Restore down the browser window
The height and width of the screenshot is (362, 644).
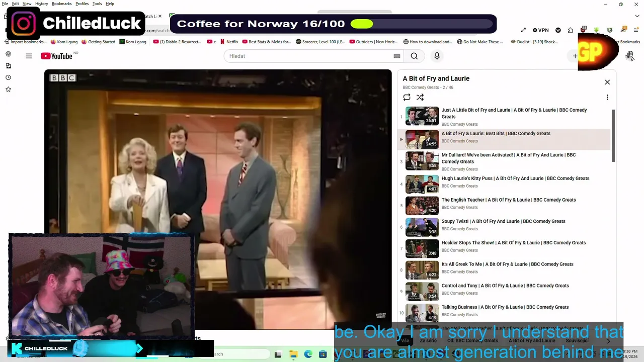point(620,4)
